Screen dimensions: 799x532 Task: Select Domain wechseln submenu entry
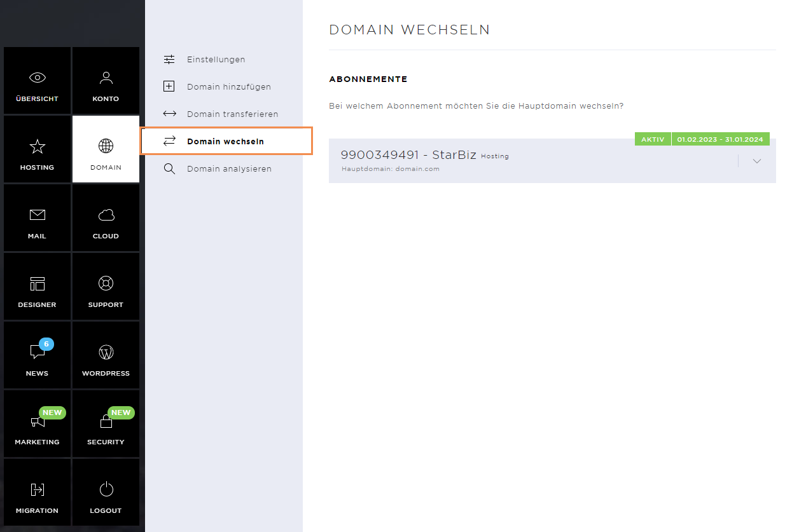(x=226, y=141)
